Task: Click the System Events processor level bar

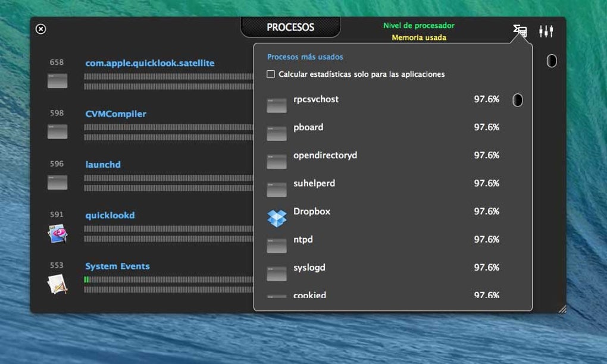Action: point(169,280)
